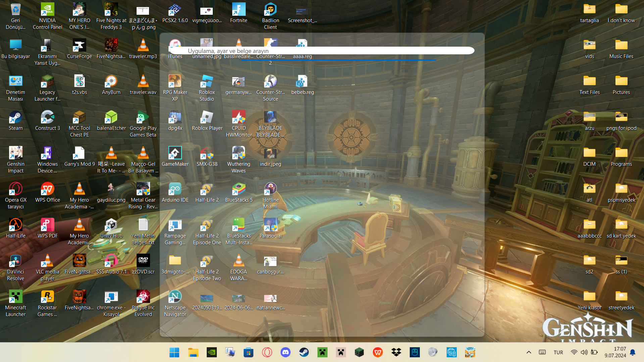Select the Legacy Launcher icon
This screenshot has width=644, height=362.
[47, 88]
